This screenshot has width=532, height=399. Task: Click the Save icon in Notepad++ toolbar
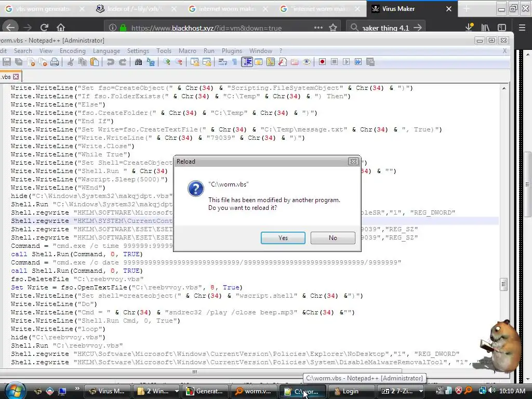point(7,62)
